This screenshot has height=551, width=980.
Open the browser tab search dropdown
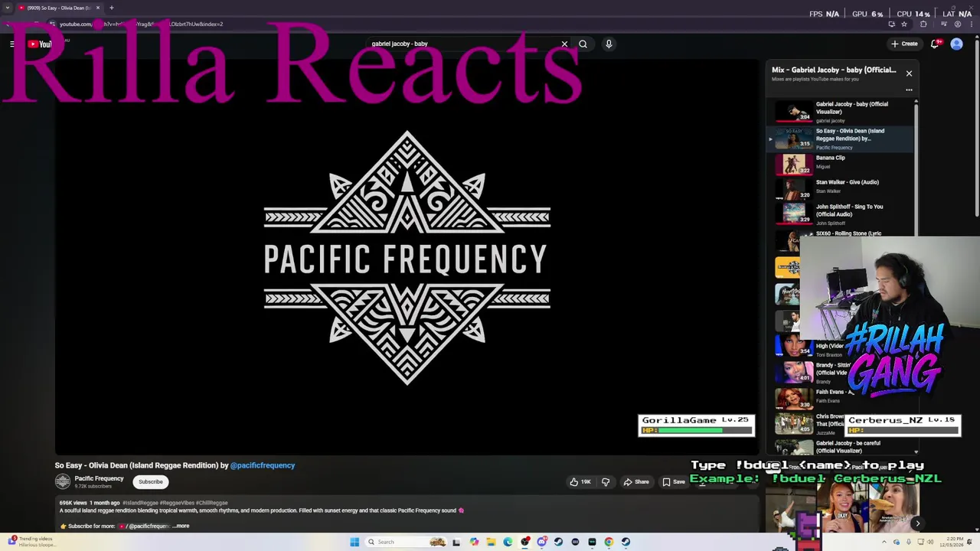click(x=8, y=8)
